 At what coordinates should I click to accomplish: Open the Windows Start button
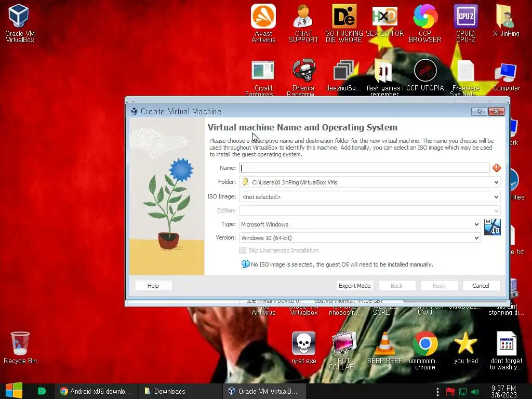14,391
